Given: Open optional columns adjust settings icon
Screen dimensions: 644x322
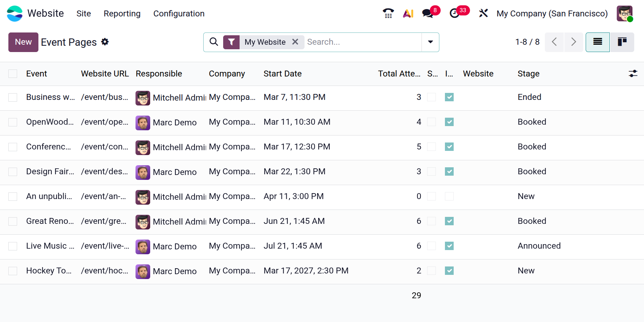Looking at the screenshot, I should (x=633, y=74).
